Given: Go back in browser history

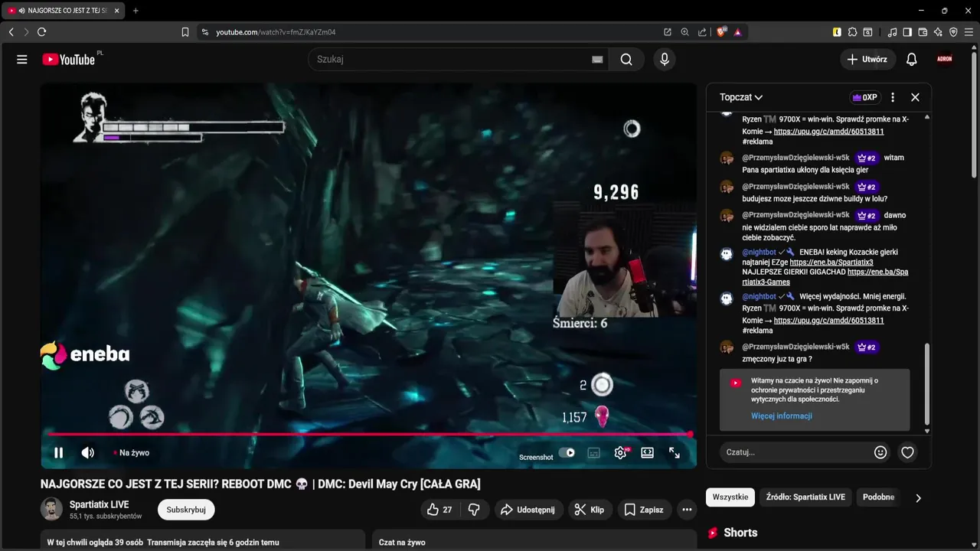Looking at the screenshot, I should (x=11, y=32).
